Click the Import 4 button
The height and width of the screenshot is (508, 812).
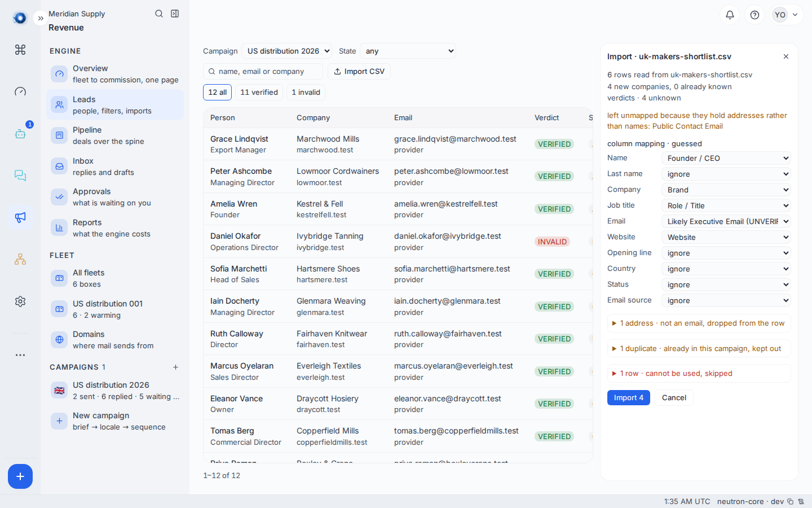click(629, 397)
